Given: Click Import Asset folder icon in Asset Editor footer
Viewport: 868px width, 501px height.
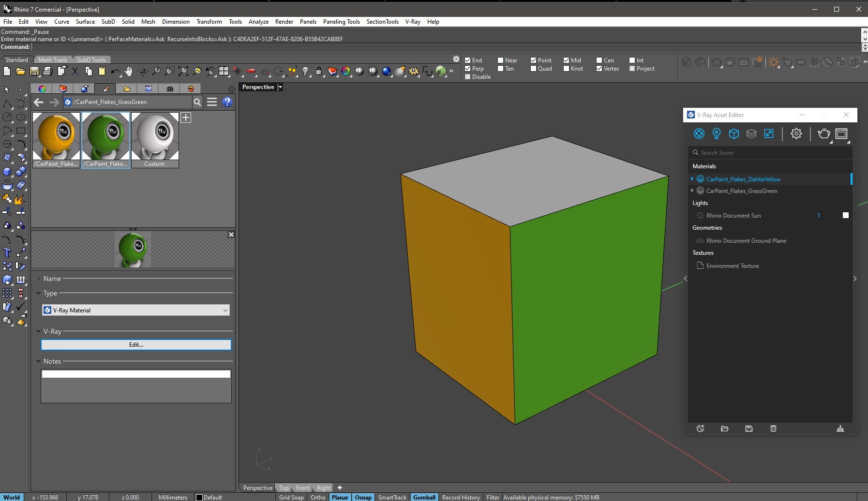Looking at the screenshot, I should (724, 428).
